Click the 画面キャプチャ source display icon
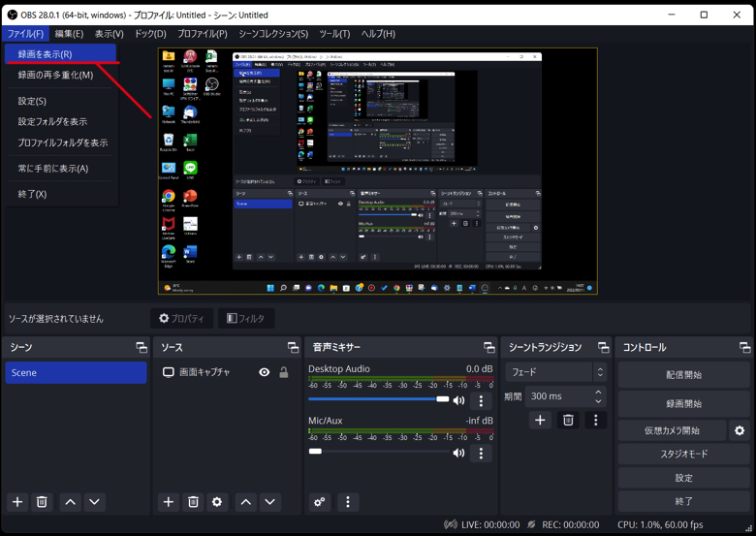The image size is (756, 536). point(168,372)
